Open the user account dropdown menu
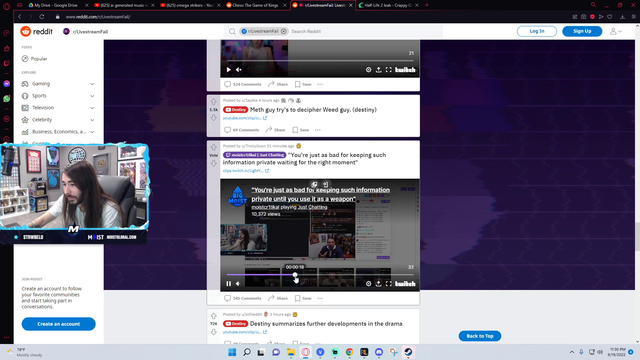 [616, 31]
